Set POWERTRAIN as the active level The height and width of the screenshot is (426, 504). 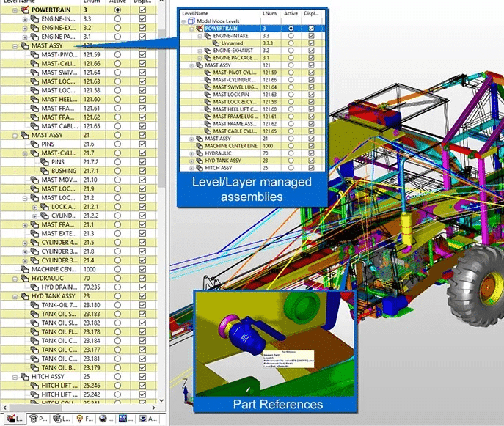point(117,11)
